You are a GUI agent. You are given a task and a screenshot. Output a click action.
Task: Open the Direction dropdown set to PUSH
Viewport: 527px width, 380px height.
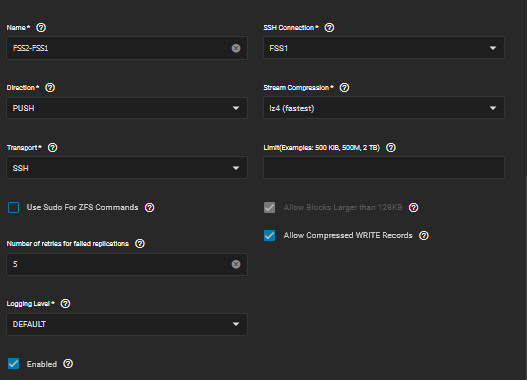point(127,108)
